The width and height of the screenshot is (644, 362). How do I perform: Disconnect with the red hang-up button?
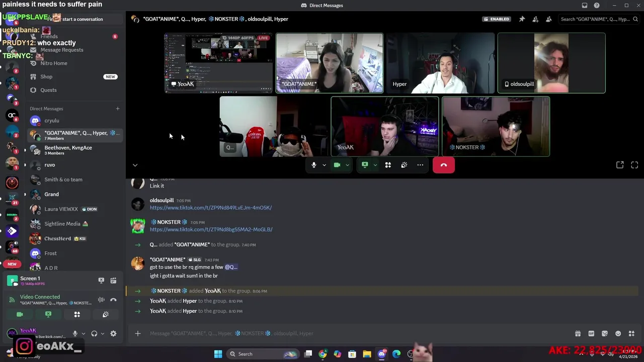click(444, 165)
